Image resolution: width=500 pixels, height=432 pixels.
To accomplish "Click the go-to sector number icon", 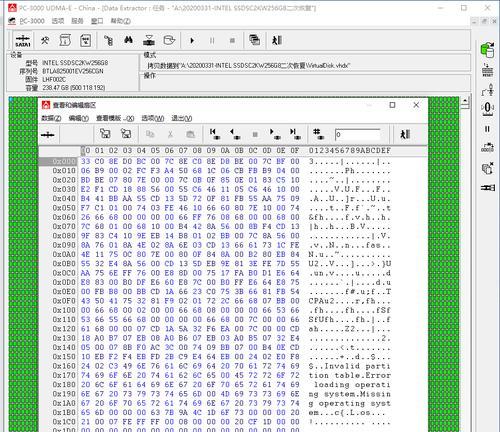I will (x=318, y=134).
